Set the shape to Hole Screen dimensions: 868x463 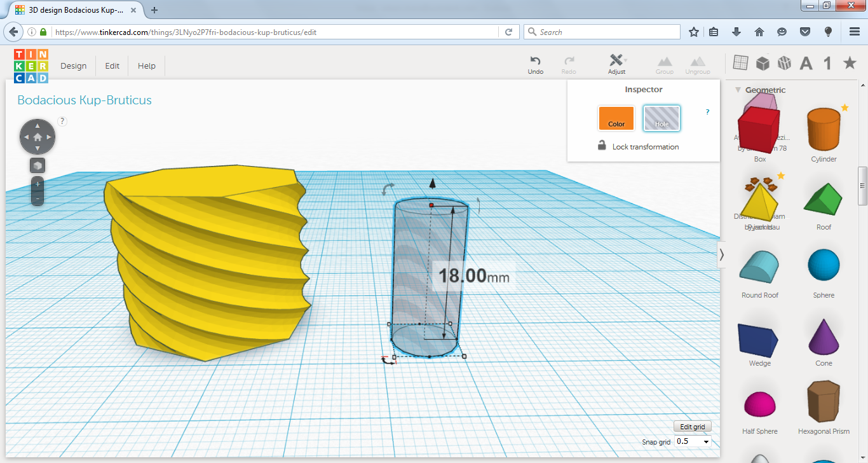[x=661, y=118]
